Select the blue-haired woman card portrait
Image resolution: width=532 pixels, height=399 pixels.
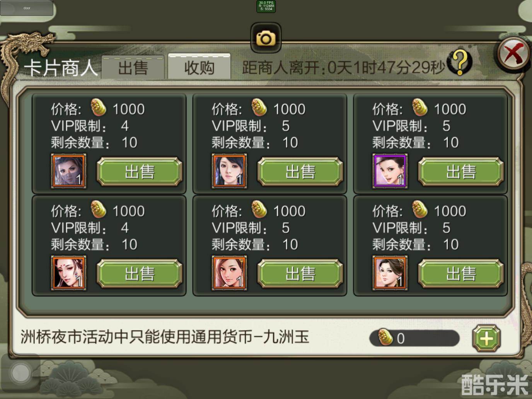point(229,171)
